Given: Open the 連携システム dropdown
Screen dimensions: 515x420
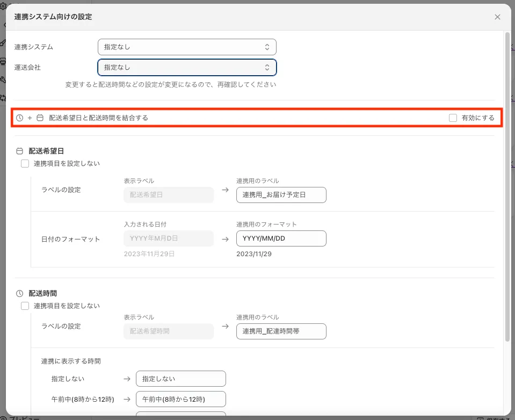Looking at the screenshot, I should [x=187, y=47].
